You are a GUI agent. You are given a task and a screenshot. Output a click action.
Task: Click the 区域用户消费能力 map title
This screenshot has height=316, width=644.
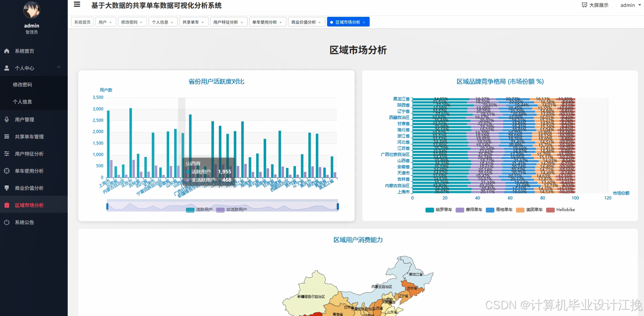click(x=358, y=240)
